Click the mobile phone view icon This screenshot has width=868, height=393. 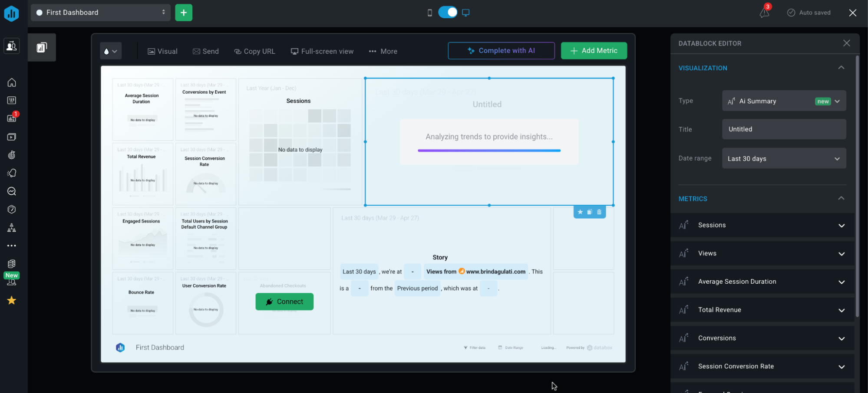(430, 13)
